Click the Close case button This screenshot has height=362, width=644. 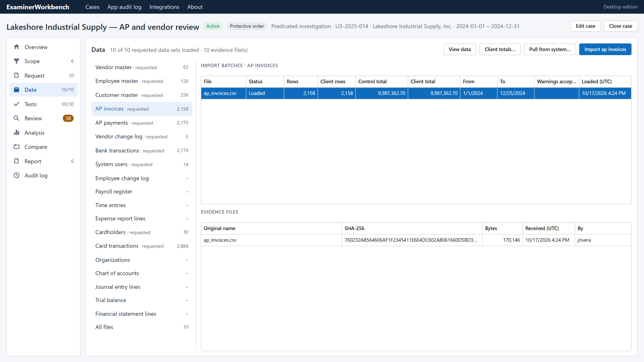tap(620, 26)
